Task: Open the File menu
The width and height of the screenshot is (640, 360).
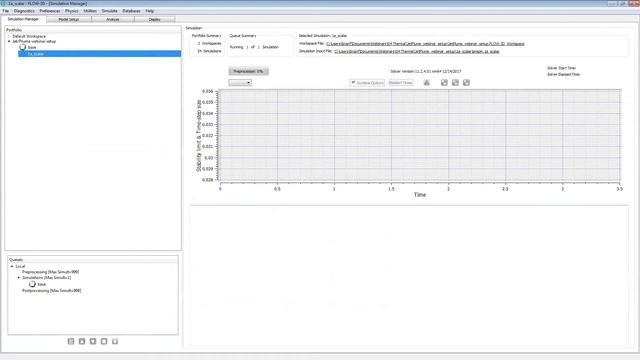Action: 6,11
